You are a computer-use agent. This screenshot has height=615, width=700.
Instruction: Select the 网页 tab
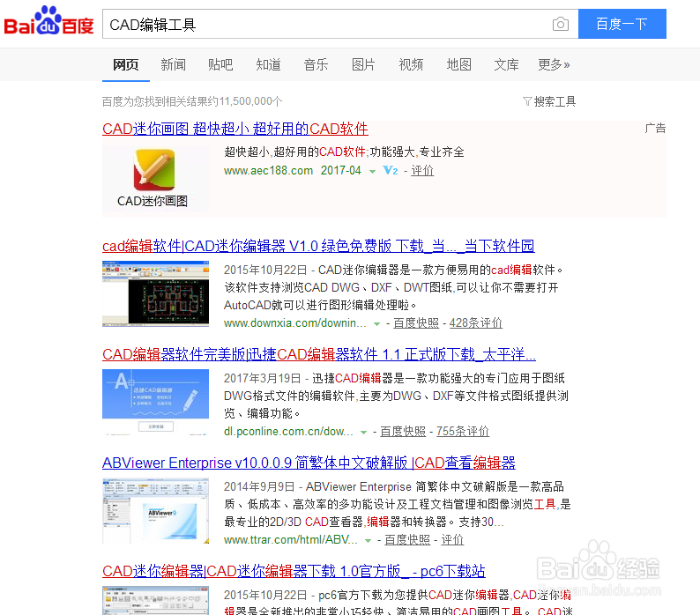click(x=125, y=64)
